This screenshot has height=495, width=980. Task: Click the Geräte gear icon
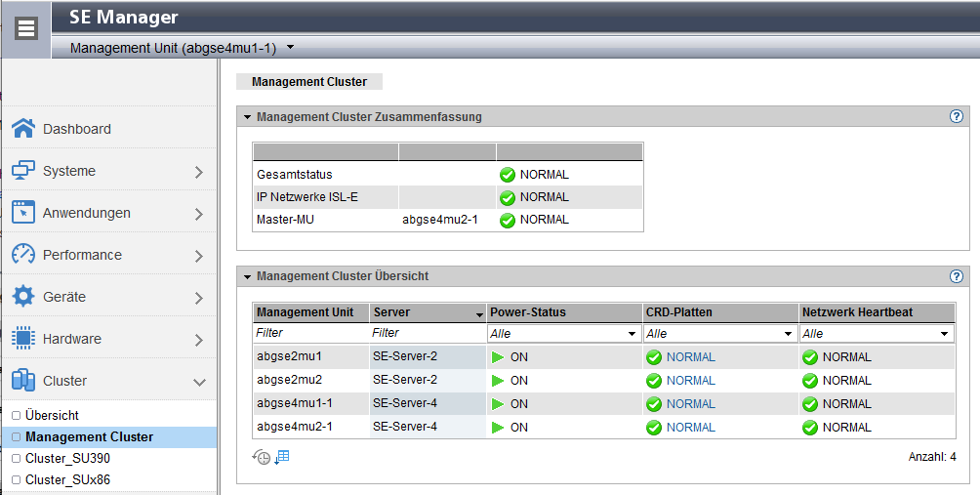coord(23,297)
